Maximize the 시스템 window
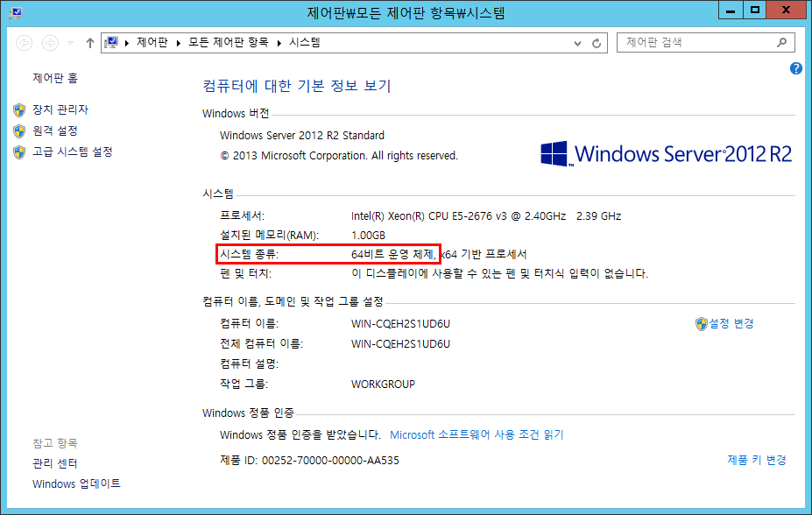The image size is (812, 515). pos(755,11)
